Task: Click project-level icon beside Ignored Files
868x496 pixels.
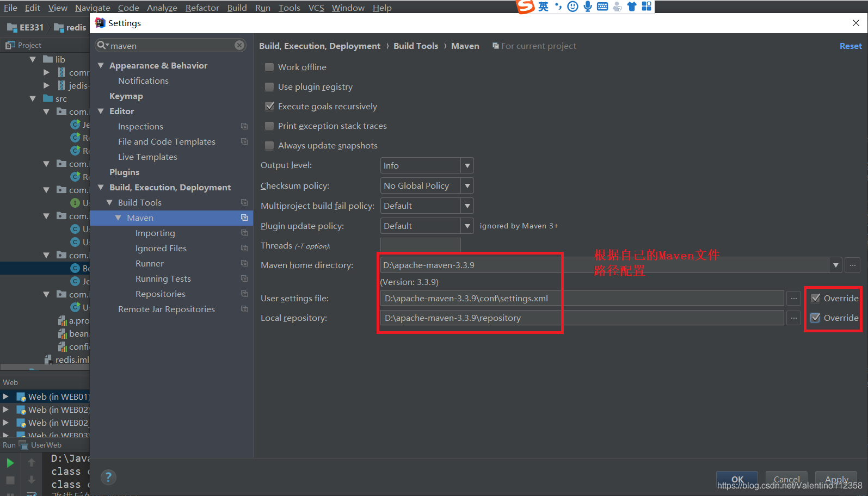Action: coord(244,248)
